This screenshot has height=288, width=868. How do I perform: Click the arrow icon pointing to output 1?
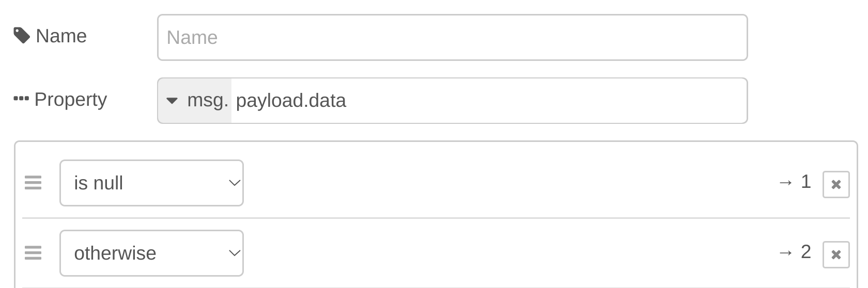click(x=785, y=182)
